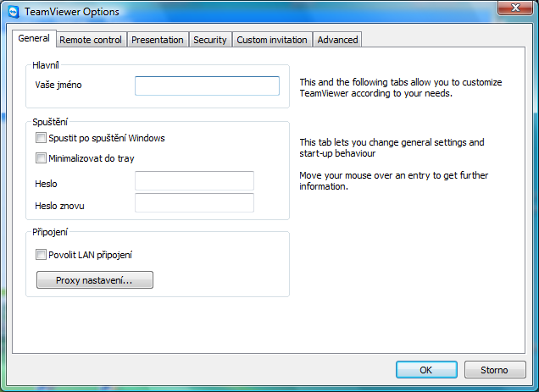539x392 pixels.
Task: Focus the Vaše jméno text field
Action: 207,86
